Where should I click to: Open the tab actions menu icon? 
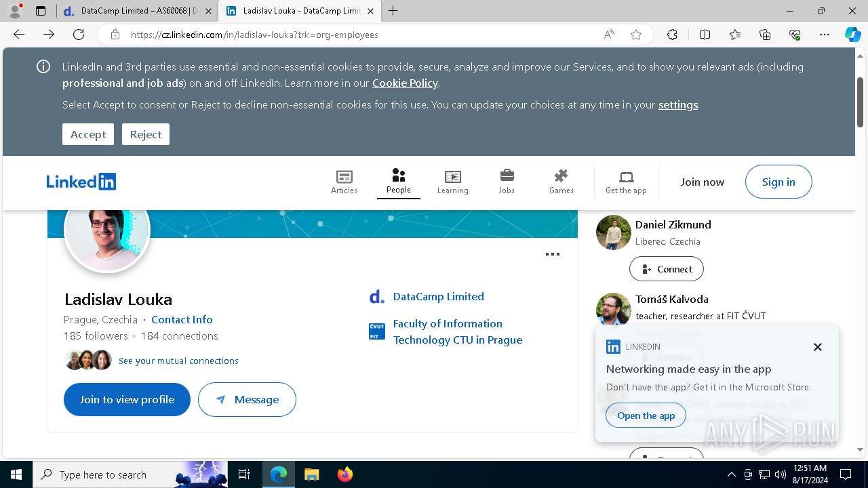(41, 11)
